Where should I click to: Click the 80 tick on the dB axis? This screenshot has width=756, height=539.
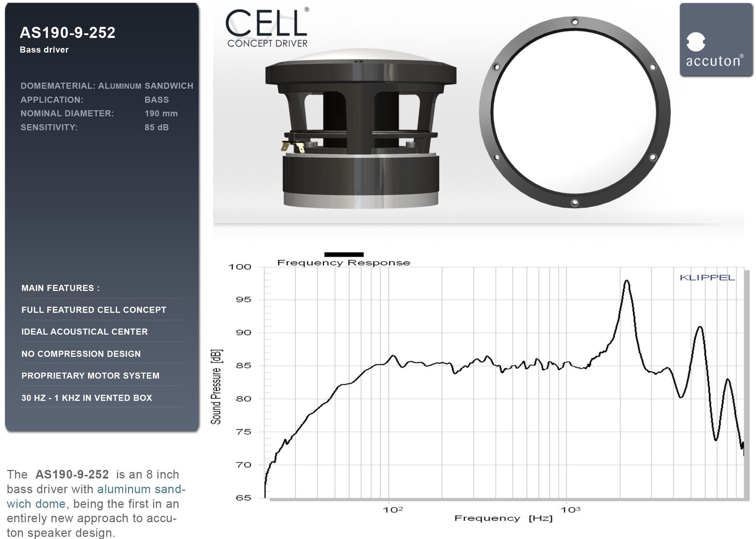tap(244, 399)
